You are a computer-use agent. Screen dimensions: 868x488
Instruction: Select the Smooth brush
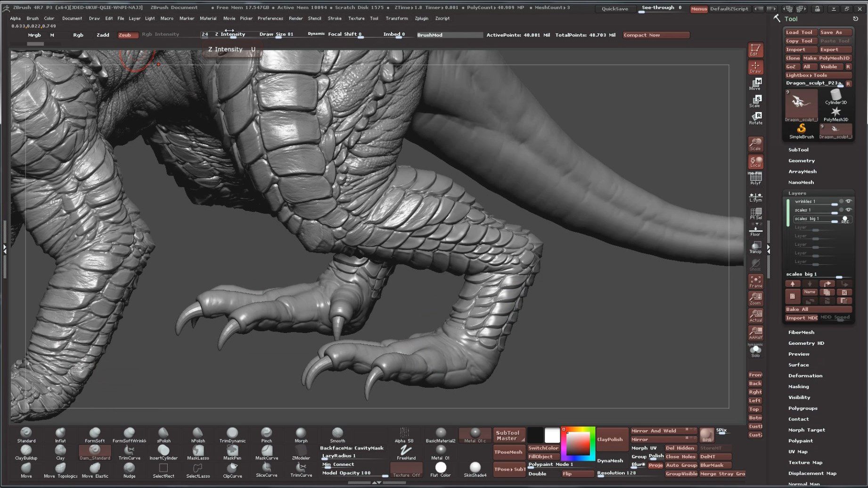337,435
